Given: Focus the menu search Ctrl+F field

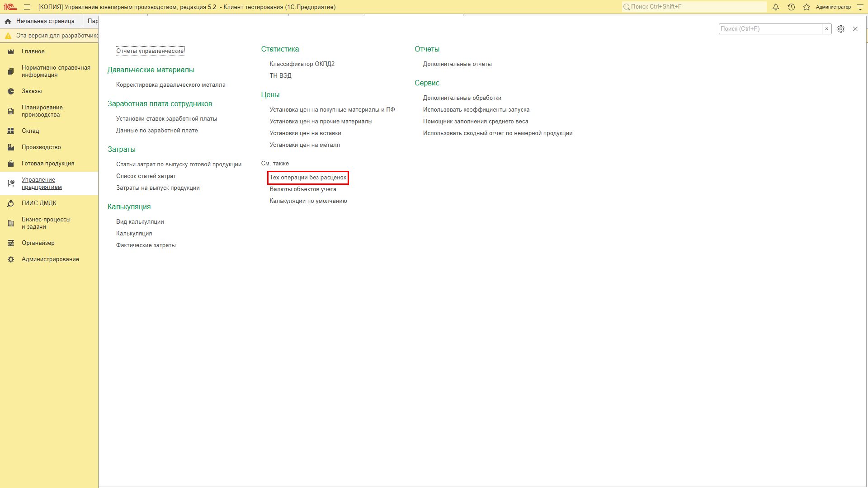Looking at the screenshot, I should pos(770,29).
